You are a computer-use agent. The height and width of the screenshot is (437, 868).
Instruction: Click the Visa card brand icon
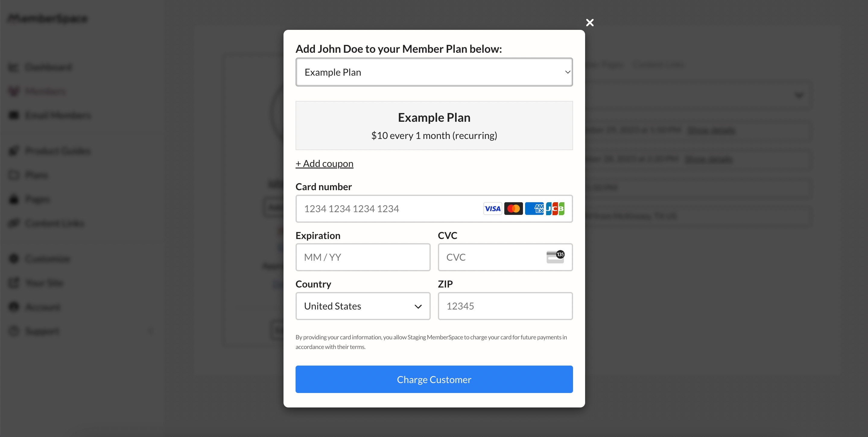[x=493, y=209]
